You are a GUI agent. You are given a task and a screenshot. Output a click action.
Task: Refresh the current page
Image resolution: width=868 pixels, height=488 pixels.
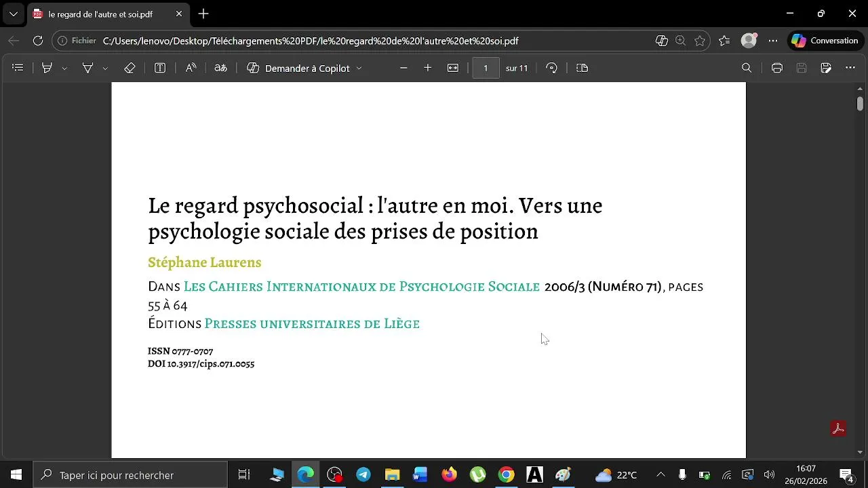click(38, 41)
